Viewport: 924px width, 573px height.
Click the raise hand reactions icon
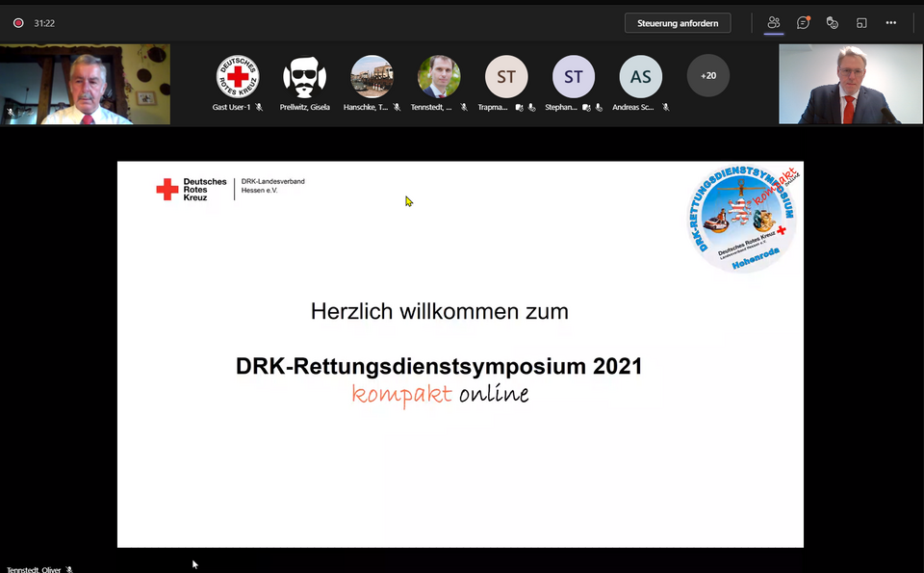coord(833,23)
